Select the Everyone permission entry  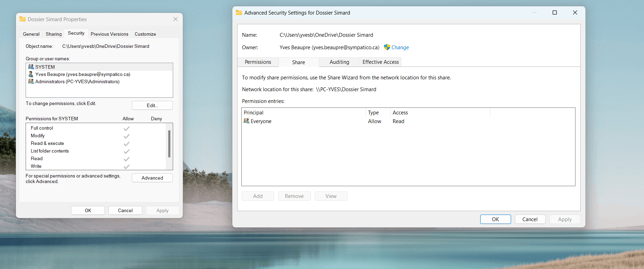click(x=408, y=121)
